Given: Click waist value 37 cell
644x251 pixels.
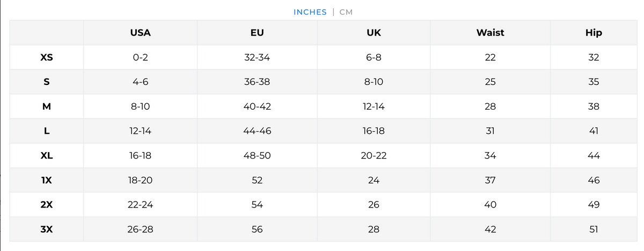Looking at the screenshot, I should pos(490,181).
